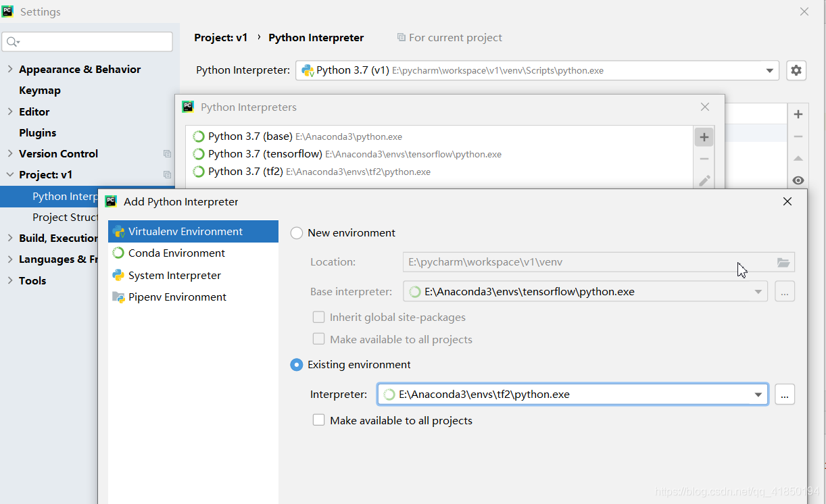Select Virtualenv Environment in the sidebar

point(193,231)
